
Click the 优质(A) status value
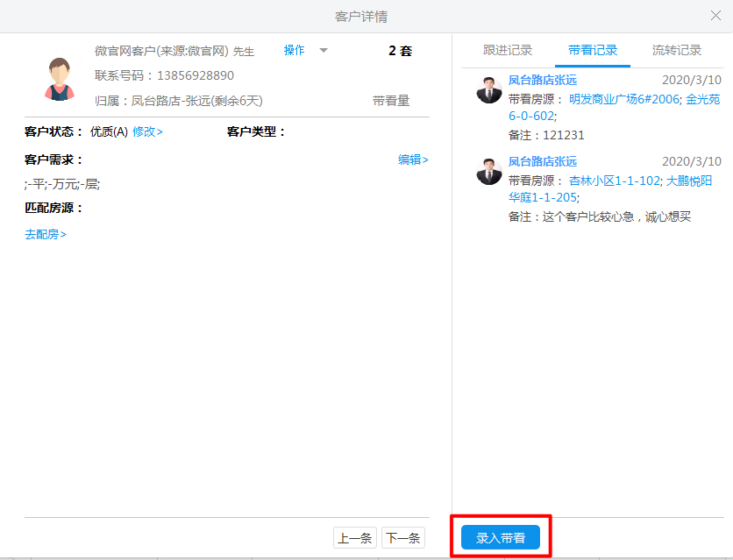[x=109, y=131]
